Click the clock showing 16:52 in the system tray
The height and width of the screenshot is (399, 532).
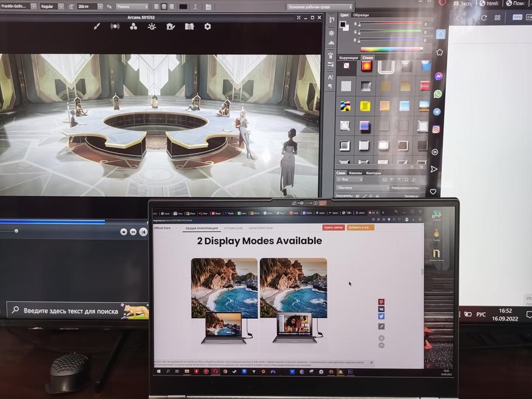[505, 315]
